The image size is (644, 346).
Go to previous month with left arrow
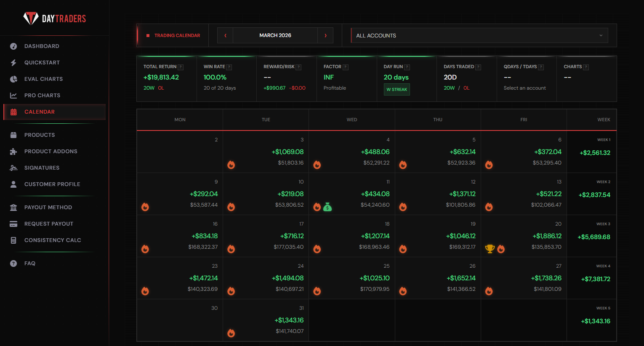tap(225, 35)
